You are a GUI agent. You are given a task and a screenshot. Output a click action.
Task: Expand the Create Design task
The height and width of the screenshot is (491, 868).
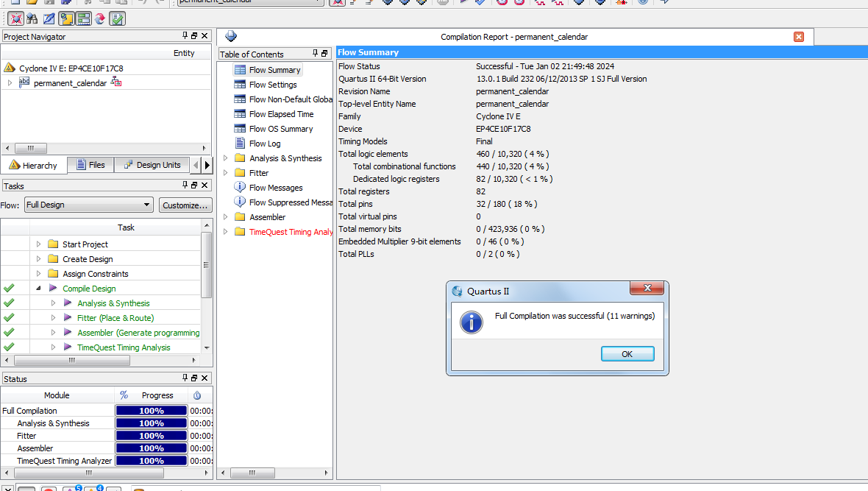38,259
